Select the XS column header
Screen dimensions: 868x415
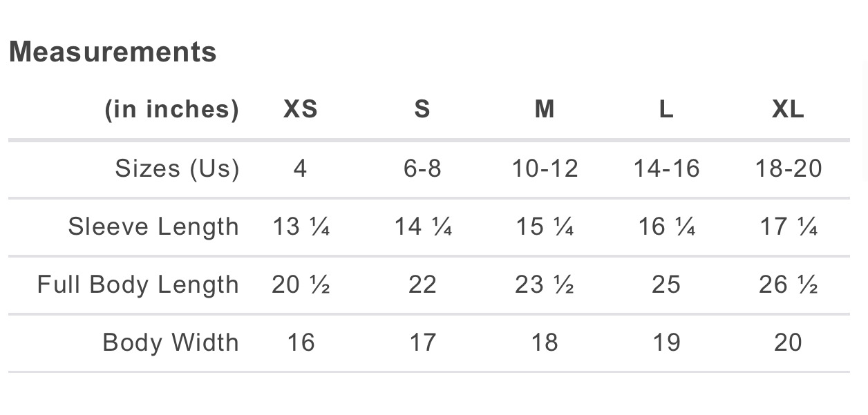coord(301,109)
